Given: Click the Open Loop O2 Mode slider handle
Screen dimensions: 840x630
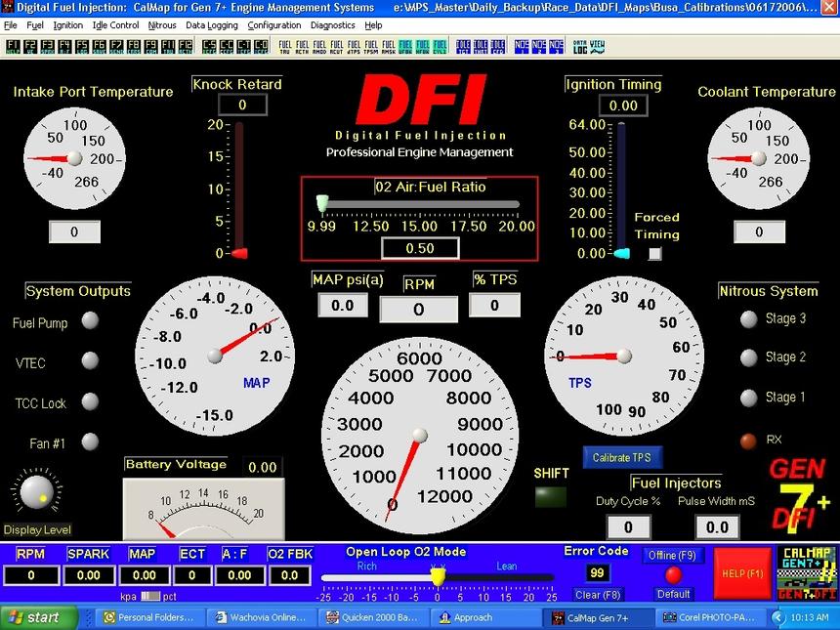Looking at the screenshot, I should click(x=439, y=577).
